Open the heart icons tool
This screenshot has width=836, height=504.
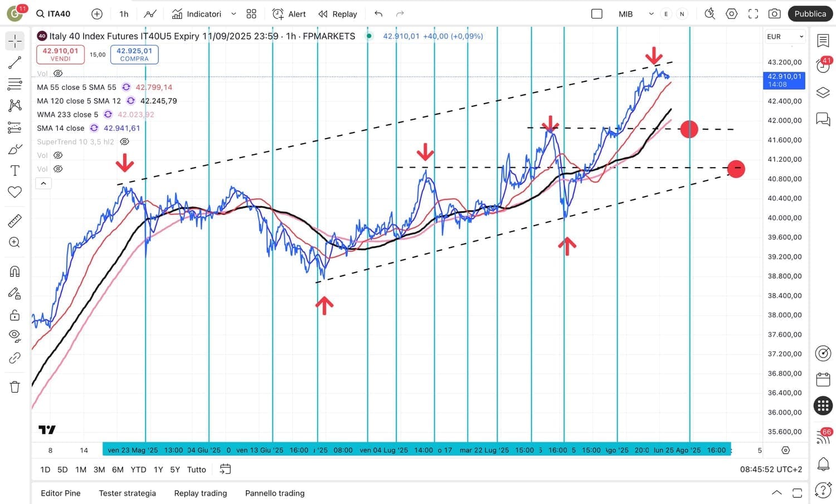click(x=15, y=192)
